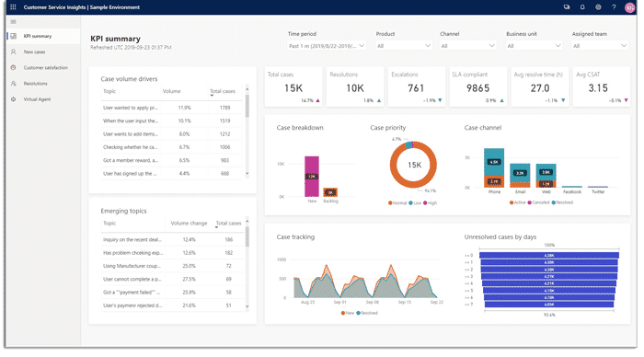
Task: Open the Time period dropdown
Action: (327, 46)
